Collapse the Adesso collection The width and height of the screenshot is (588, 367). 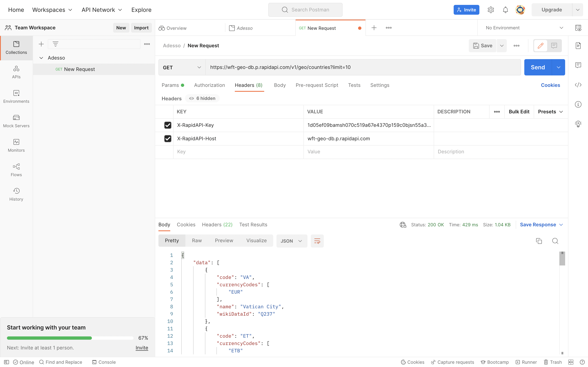click(x=41, y=58)
